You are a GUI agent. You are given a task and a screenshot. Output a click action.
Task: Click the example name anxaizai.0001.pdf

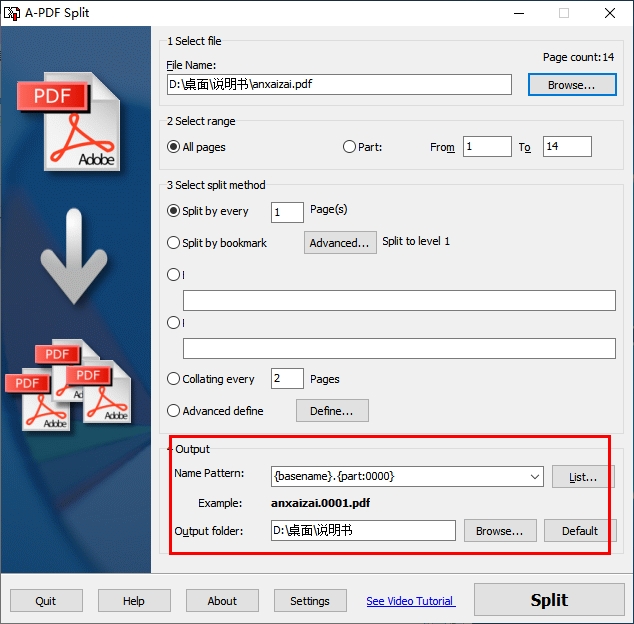coord(320,503)
